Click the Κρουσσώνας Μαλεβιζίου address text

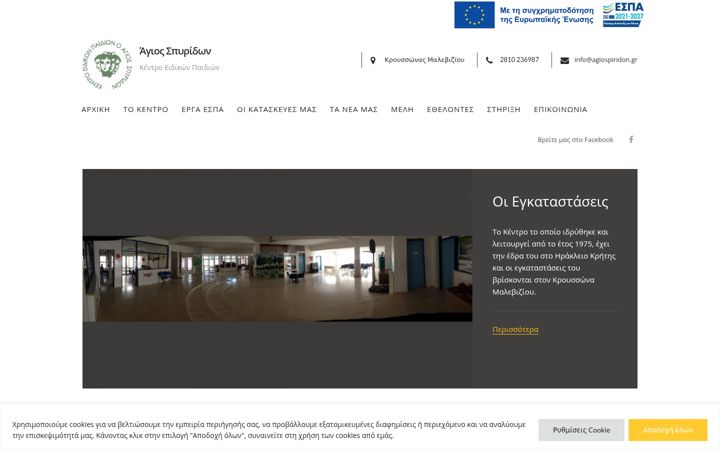pyautogui.click(x=424, y=60)
